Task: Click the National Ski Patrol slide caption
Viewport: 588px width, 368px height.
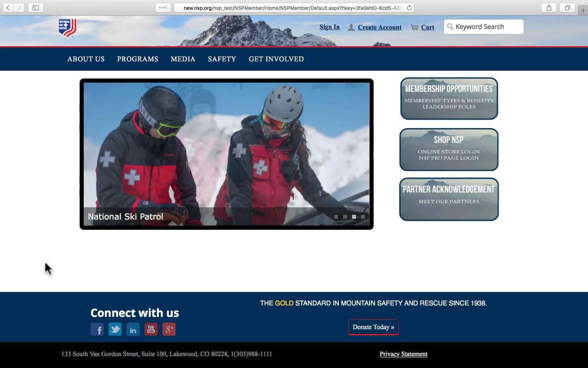Action: coord(125,217)
